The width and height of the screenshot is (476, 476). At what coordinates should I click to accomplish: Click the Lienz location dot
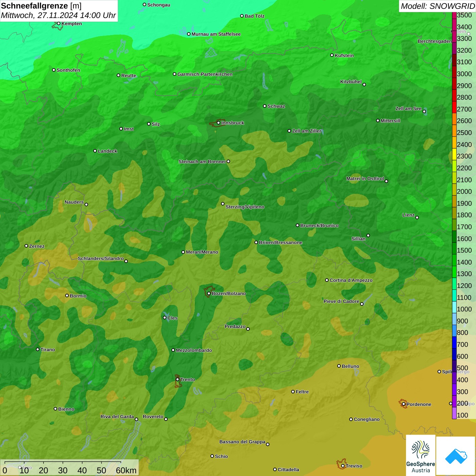(417, 218)
